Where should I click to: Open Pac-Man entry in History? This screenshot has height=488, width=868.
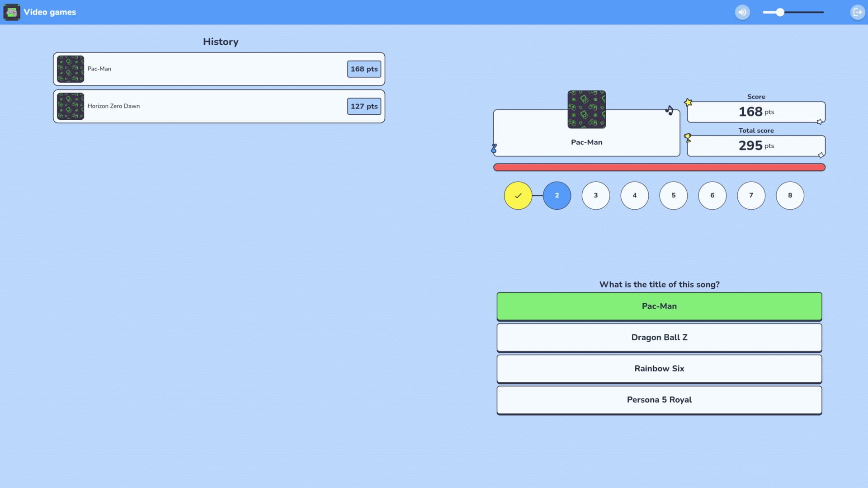click(219, 69)
